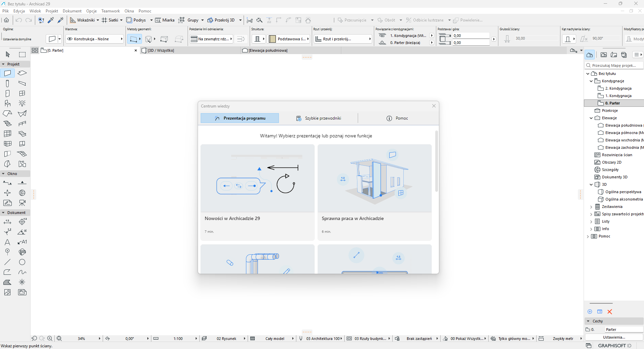Switch navigator to Project Map view
644x349 pixels.
(x=590, y=55)
